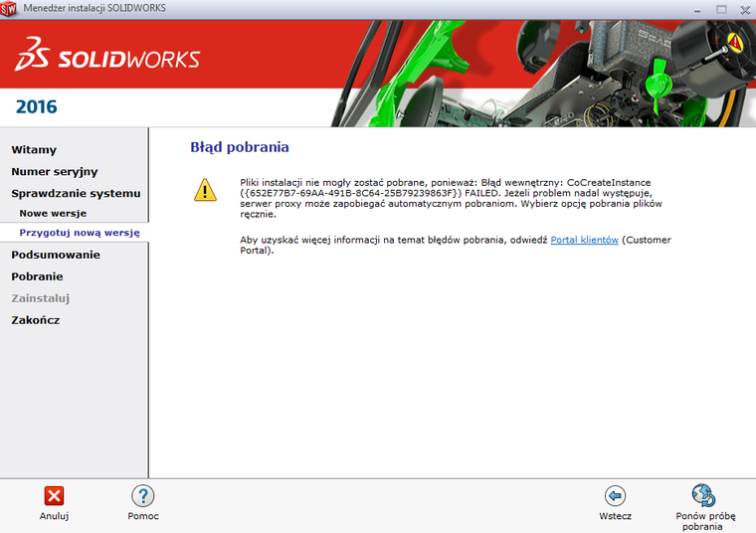Image resolution: width=756 pixels, height=533 pixels.
Task: Retry download with the globe icon
Action: point(704,495)
